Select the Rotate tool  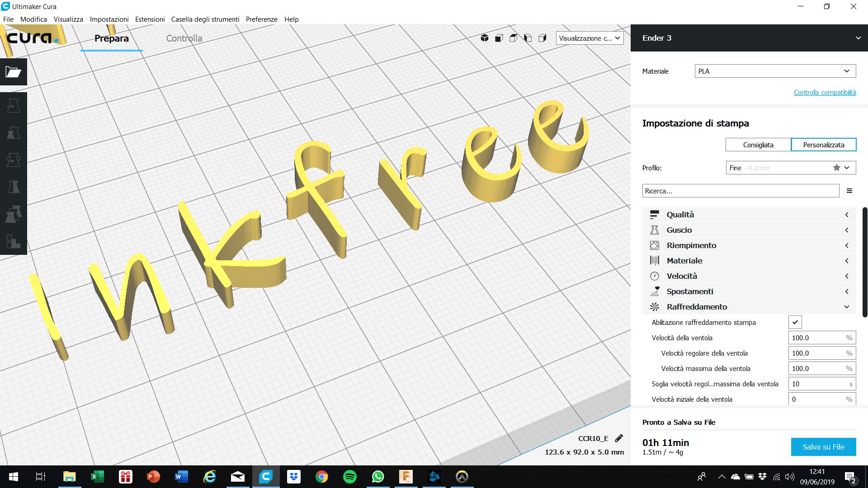pos(13,160)
